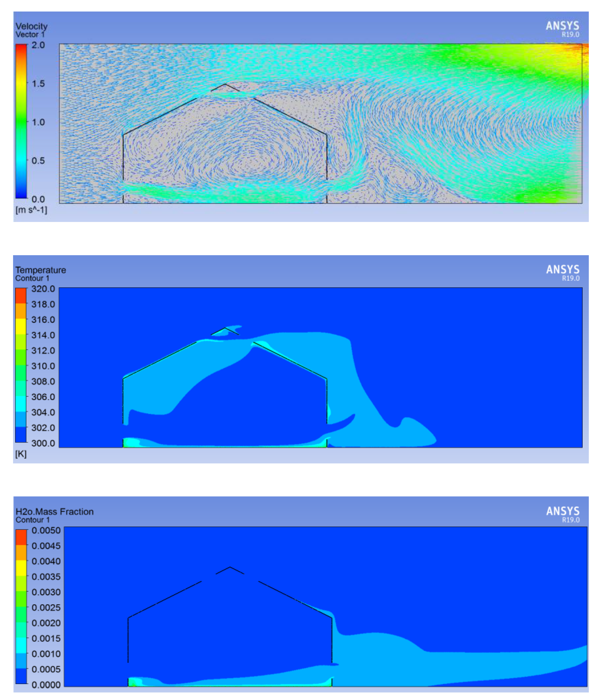Click the 320.0 label on the temperature scale

[43, 289]
